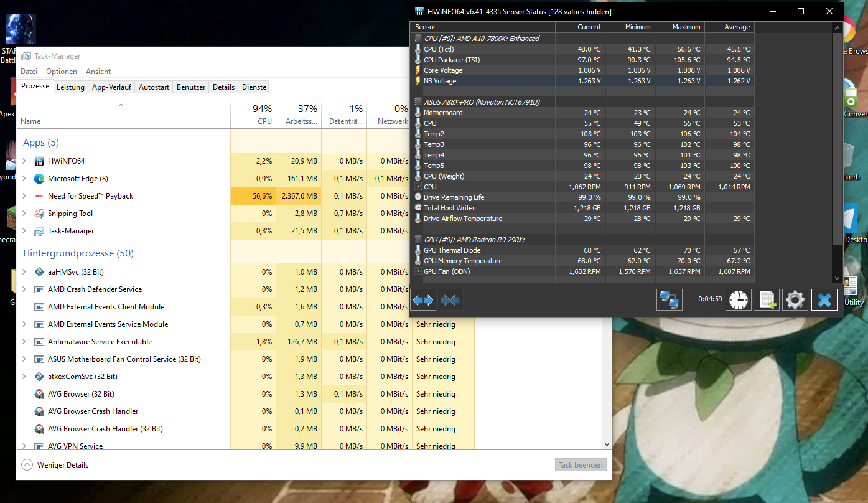The width and height of the screenshot is (868, 503).
Task: Click the drive icon beside Total Host Writes
Action: pos(418,208)
